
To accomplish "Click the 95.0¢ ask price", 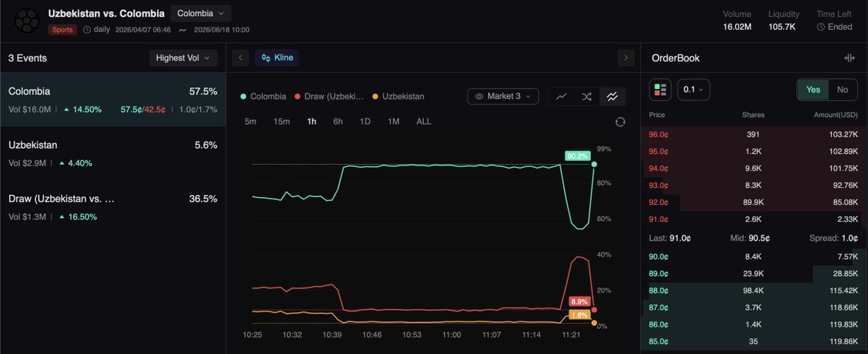I will 658,151.
